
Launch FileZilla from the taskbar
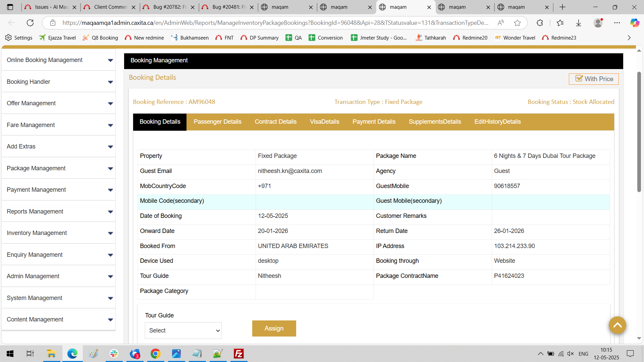[x=239, y=354]
